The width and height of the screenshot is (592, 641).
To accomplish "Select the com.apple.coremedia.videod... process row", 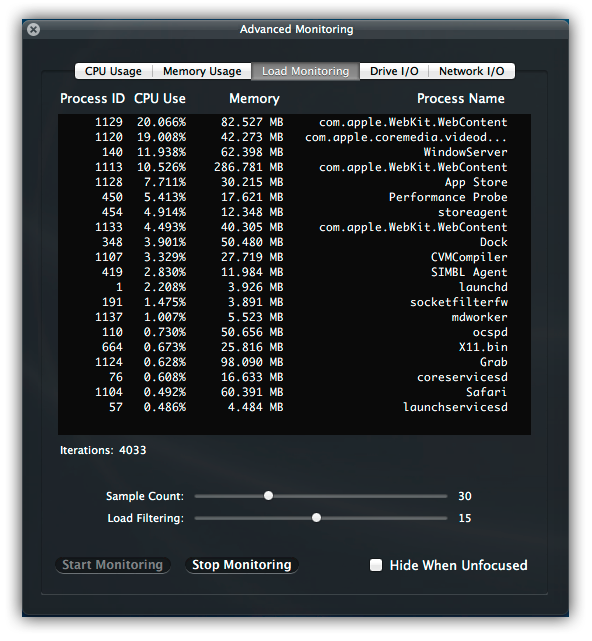I will tap(294, 137).
